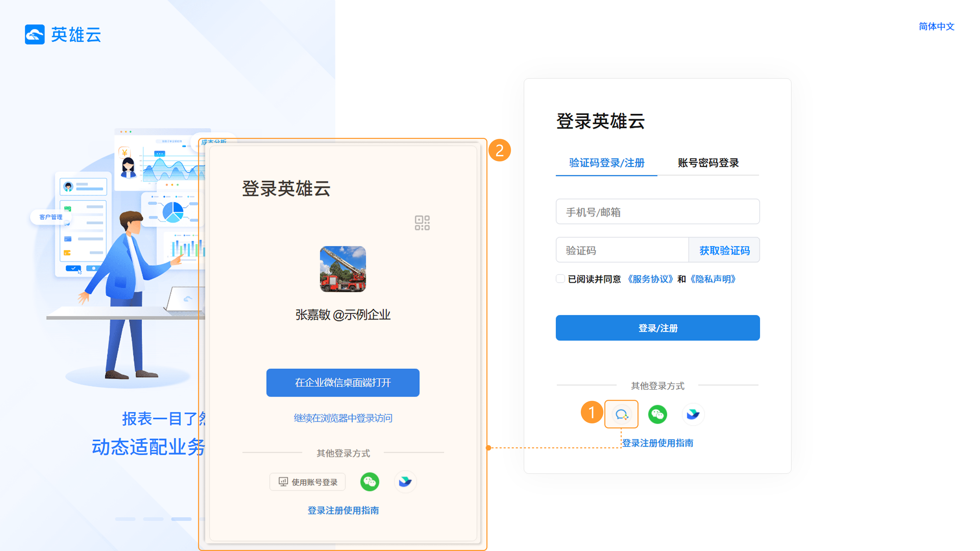This screenshot has height=551, width=980.
Task: Choose the green WeChat icon in popup card
Action: (x=369, y=482)
